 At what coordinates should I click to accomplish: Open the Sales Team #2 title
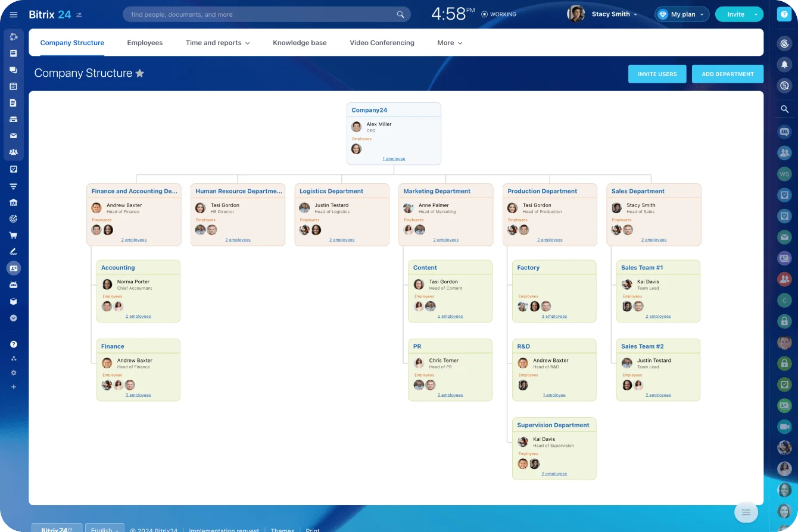click(642, 346)
